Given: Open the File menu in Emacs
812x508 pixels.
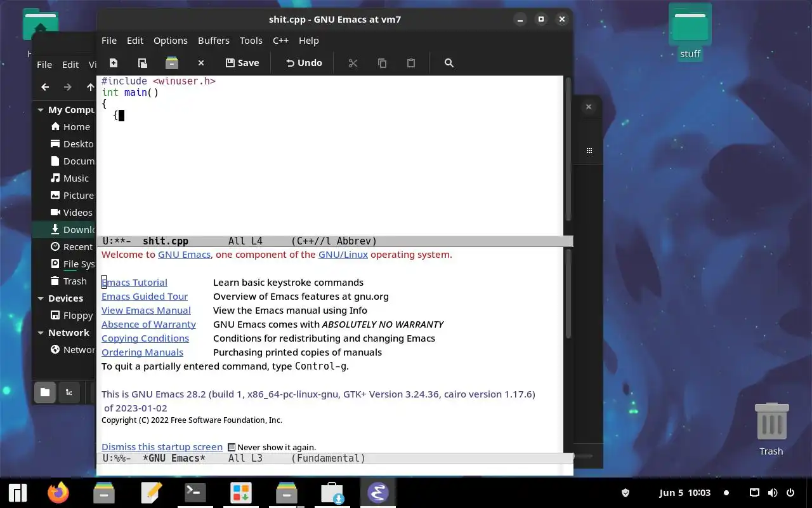Looking at the screenshot, I should (109, 40).
